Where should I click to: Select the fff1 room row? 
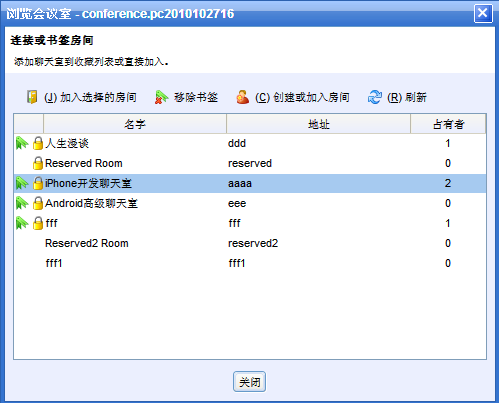250,263
